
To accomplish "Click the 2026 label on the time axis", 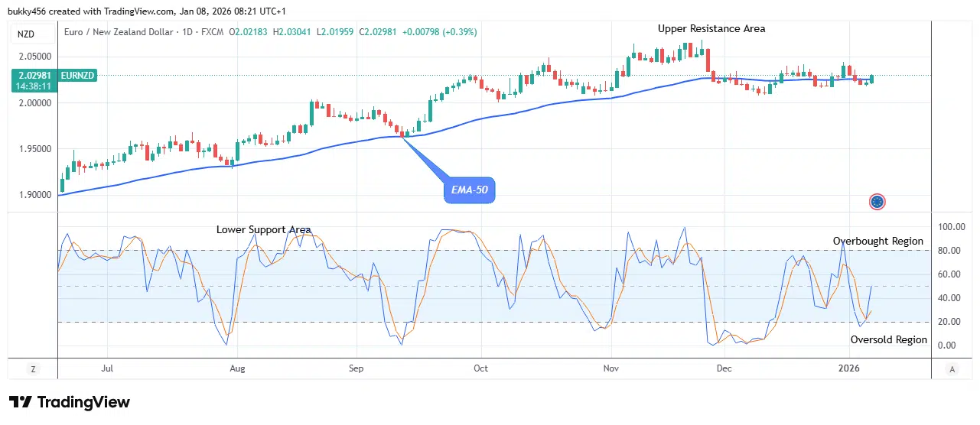I will tap(849, 368).
